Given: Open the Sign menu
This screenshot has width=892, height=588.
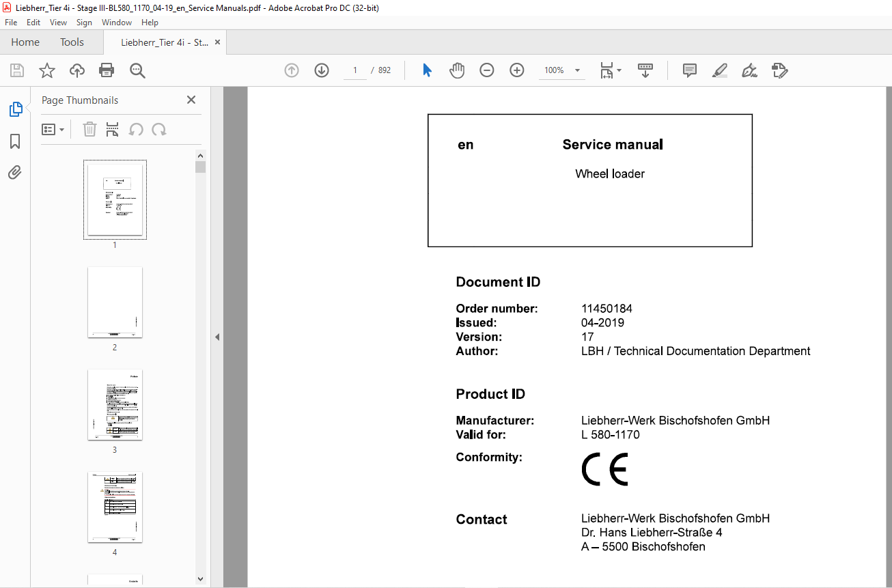Looking at the screenshot, I should click(x=84, y=23).
